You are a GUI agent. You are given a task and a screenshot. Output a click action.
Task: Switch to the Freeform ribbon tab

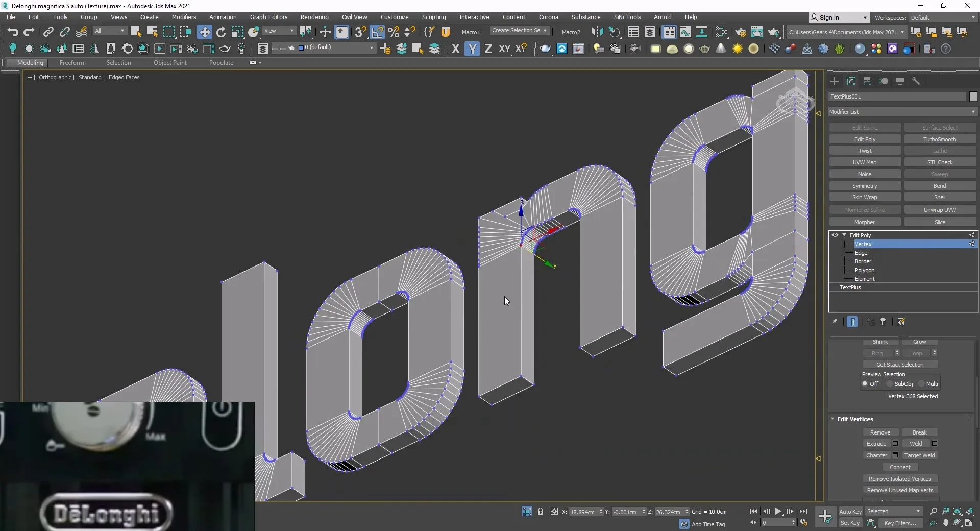click(x=71, y=63)
